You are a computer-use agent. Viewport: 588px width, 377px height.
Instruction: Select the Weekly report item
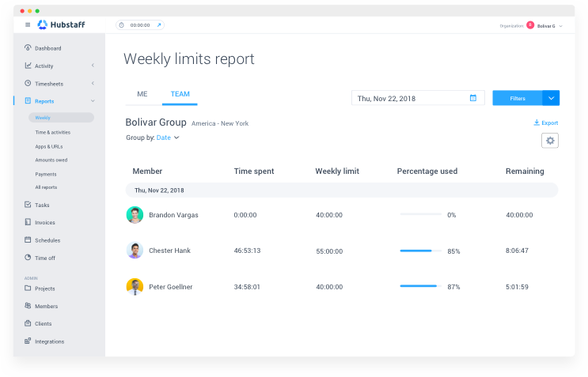click(61, 118)
